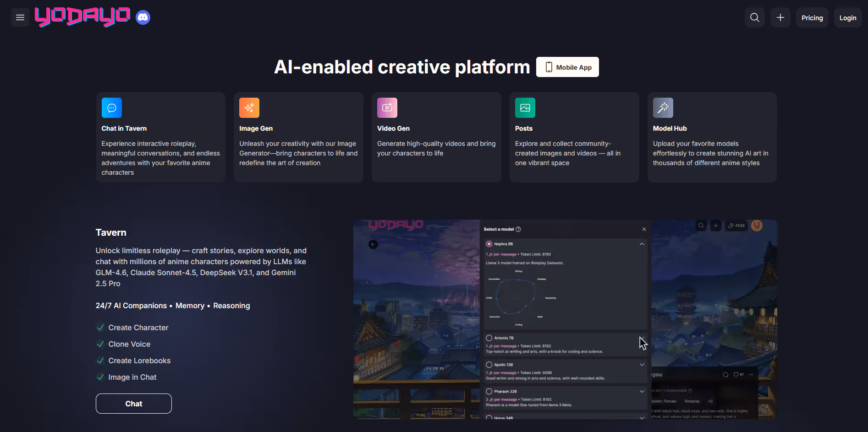Click the plus create button in the header
The height and width of the screenshot is (432, 868).
coord(780,17)
